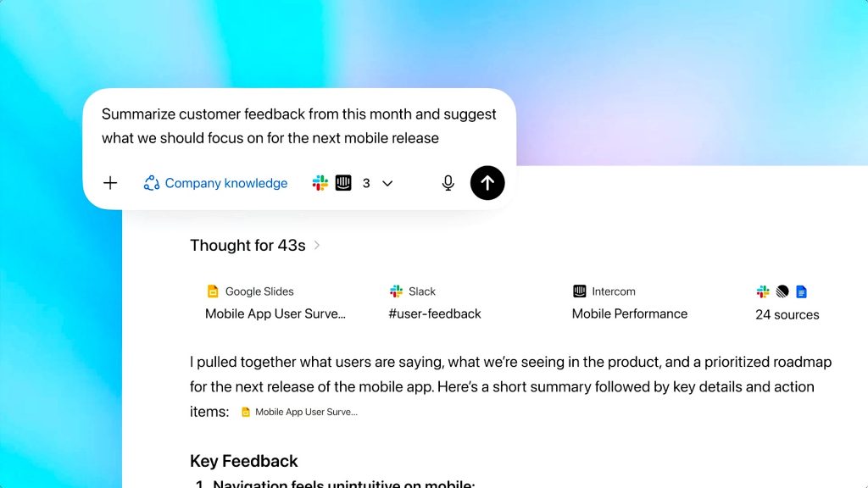Click the plus attach icon

110,183
